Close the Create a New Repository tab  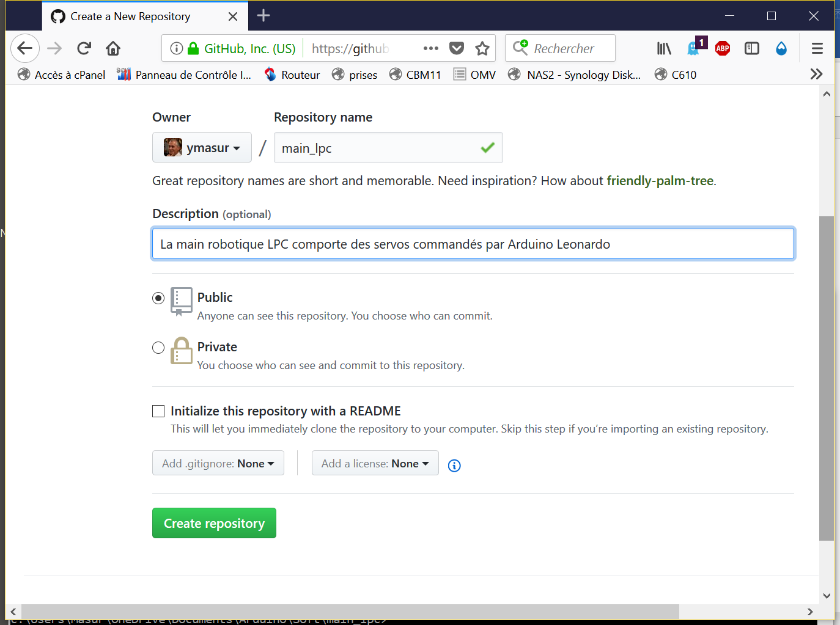coord(233,16)
